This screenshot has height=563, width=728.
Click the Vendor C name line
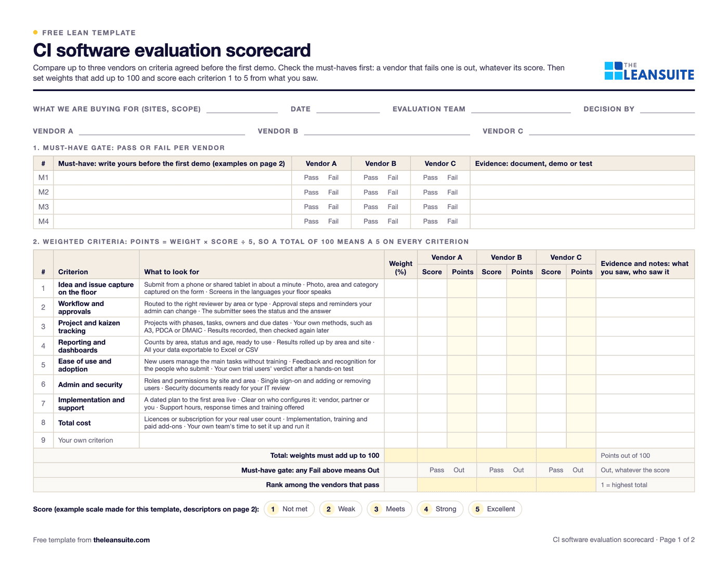pos(612,132)
